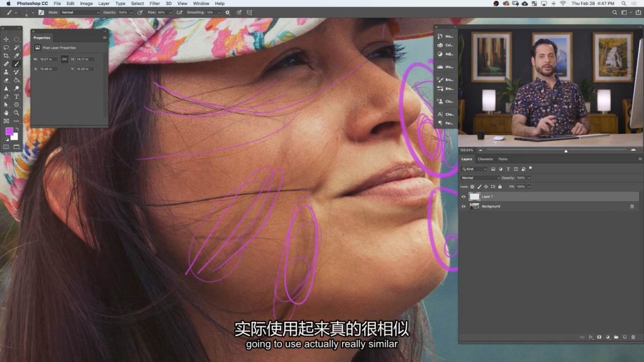Choose the Zoom tool in the toolbox
Viewport: 644px width, 362px height.
[16, 112]
